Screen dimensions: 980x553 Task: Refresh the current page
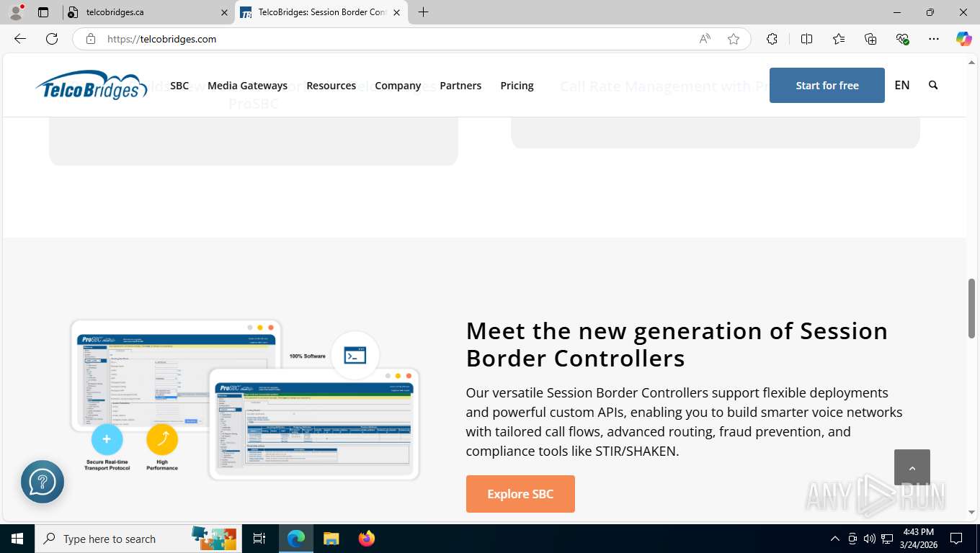52,39
